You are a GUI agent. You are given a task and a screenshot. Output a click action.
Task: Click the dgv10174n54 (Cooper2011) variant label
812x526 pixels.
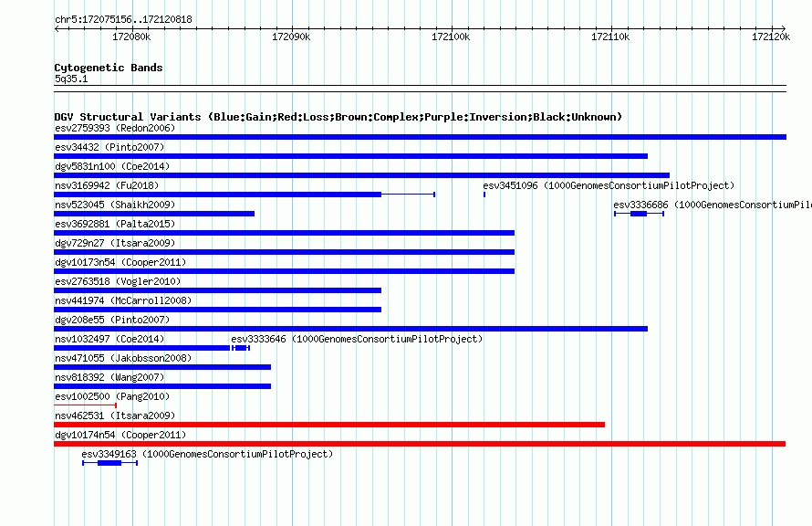click(120, 435)
